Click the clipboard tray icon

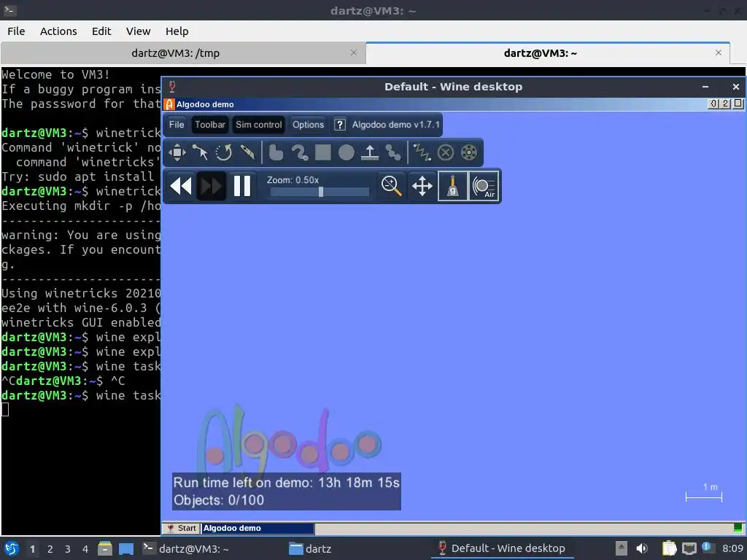pyautogui.click(x=669, y=548)
